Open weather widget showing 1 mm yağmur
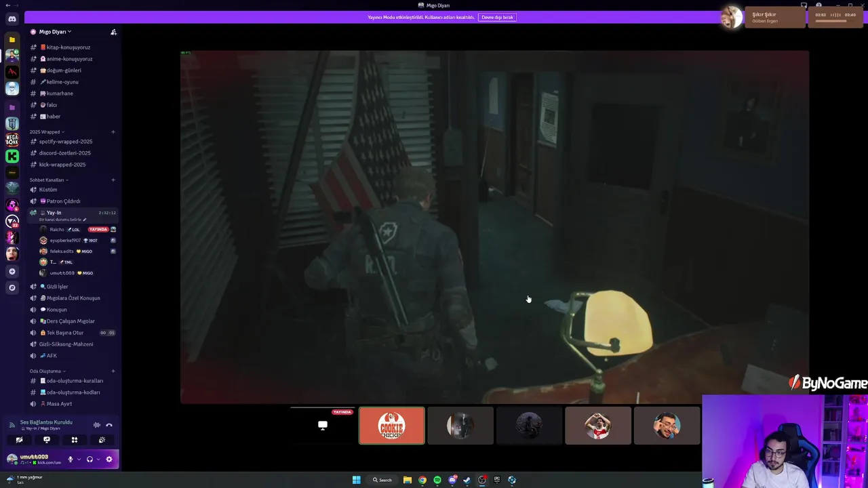This screenshot has width=868, height=488. (24, 479)
